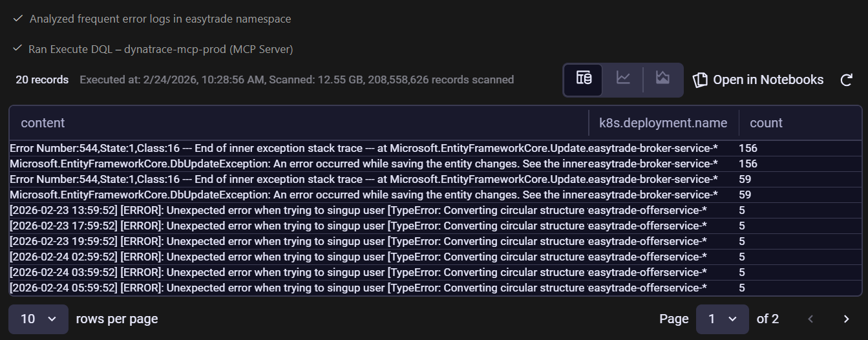
Task: Select the 2026-02-24 05:59:52 error row
Action: 297,288
